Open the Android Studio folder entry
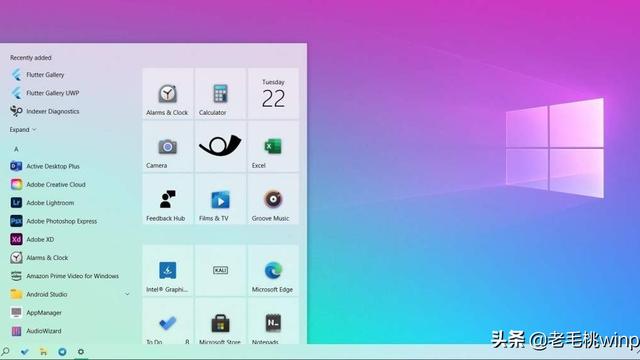The height and width of the screenshot is (360, 640). click(x=69, y=294)
